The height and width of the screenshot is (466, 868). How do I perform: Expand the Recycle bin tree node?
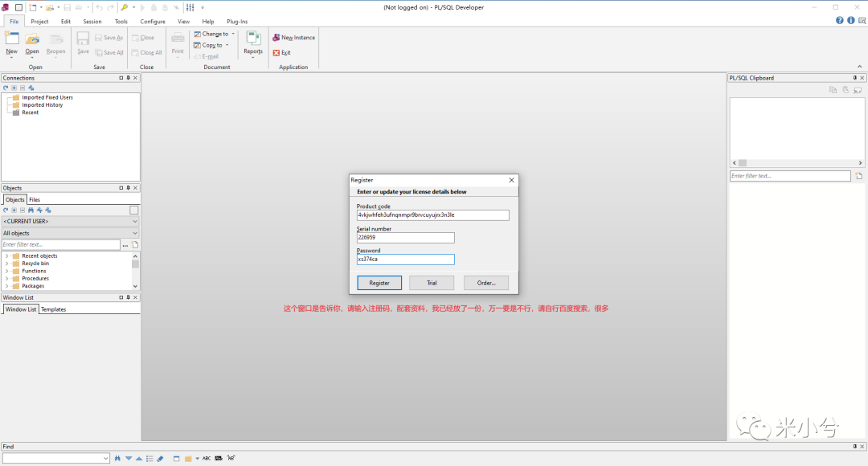[6, 264]
